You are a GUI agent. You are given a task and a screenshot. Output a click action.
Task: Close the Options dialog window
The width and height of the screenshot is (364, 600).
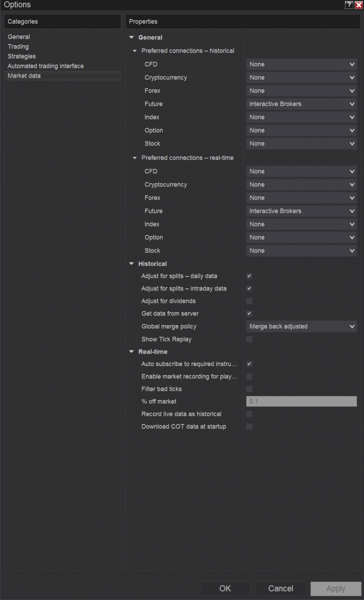tap(358, 4)
